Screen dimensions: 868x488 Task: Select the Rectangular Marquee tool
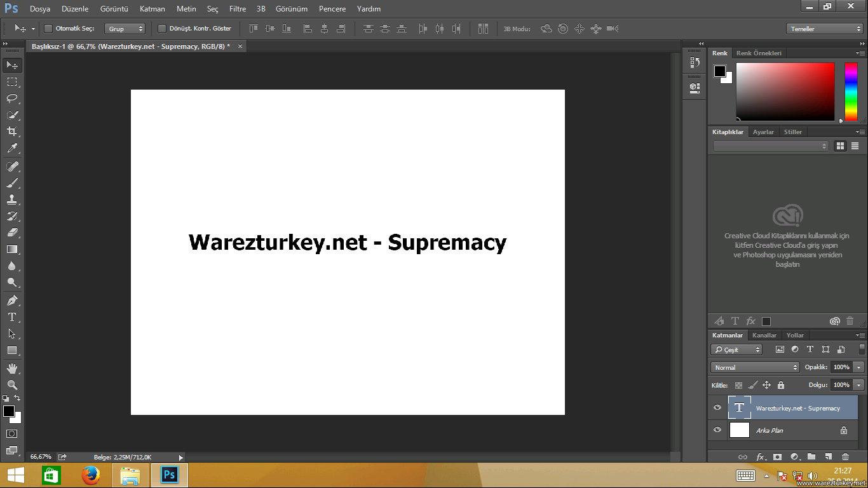point(12,82)
